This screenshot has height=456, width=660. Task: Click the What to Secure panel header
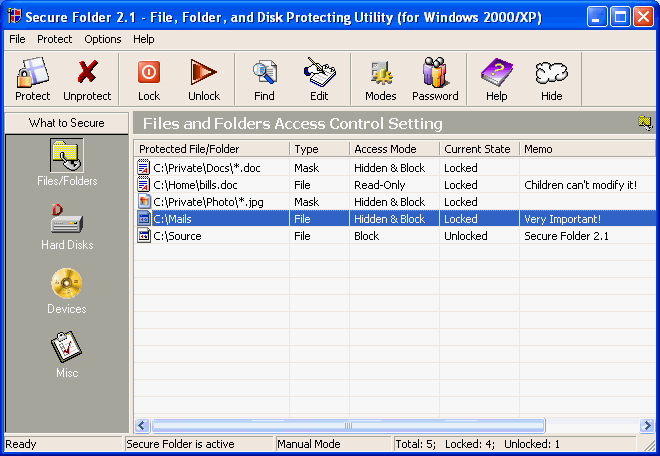pyautogui.click(x=67, y=123)
